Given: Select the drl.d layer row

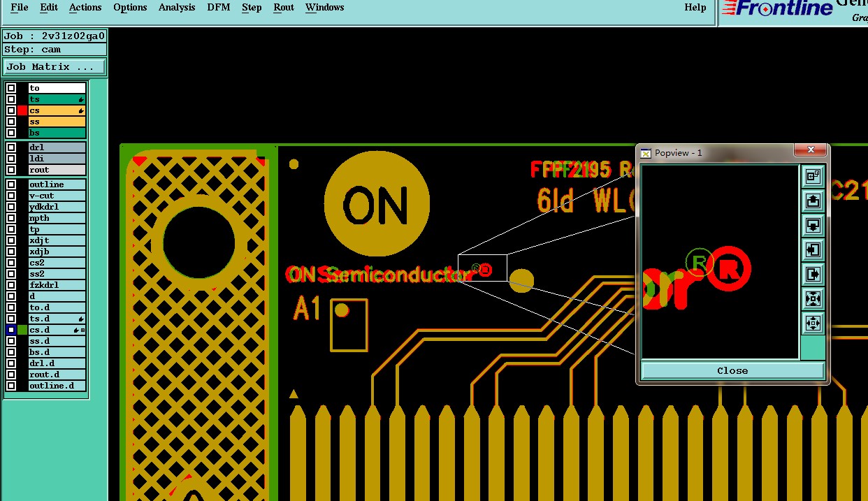Looking at the screenshot, I should click(57, 364).
